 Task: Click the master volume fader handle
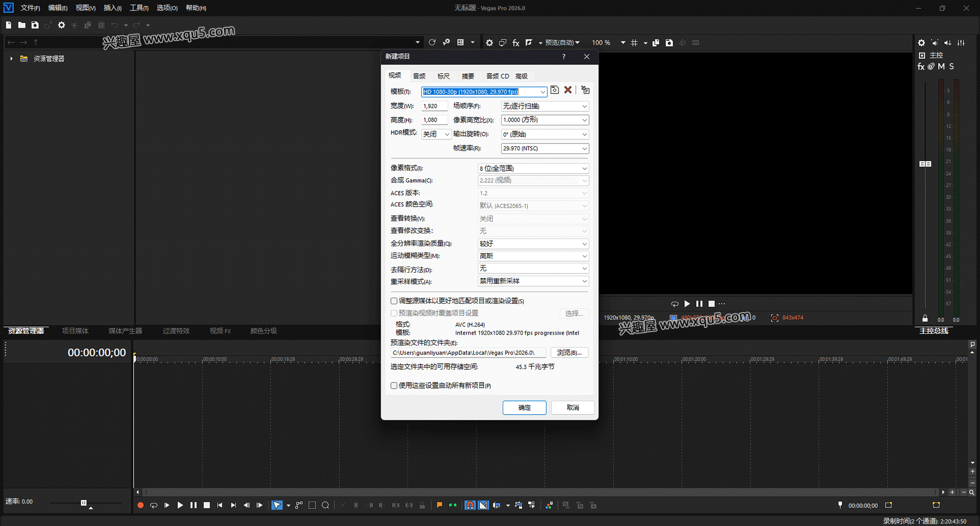[x=925, y=164]
